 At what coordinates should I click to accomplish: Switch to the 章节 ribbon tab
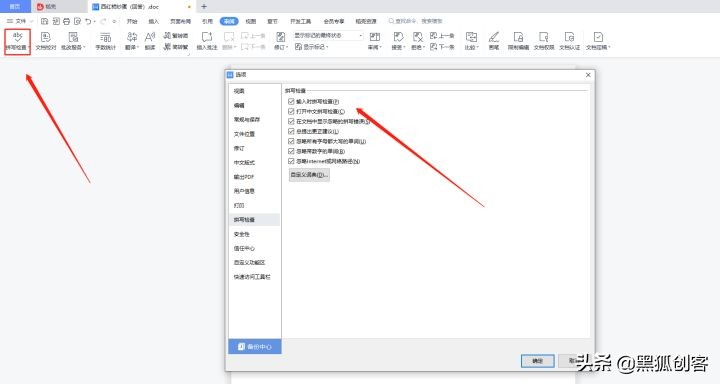tap(273, 21)
